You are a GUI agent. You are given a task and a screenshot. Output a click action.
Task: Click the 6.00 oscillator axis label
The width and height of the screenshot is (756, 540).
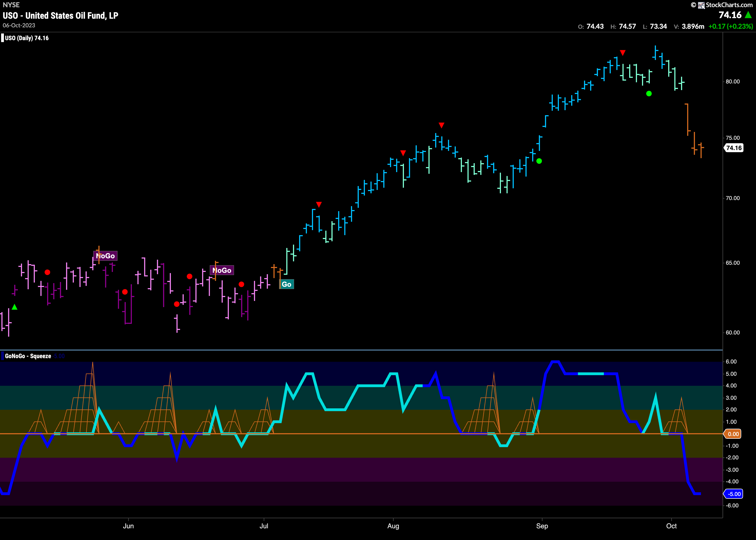pyautogui.click(x=731, y=362)
